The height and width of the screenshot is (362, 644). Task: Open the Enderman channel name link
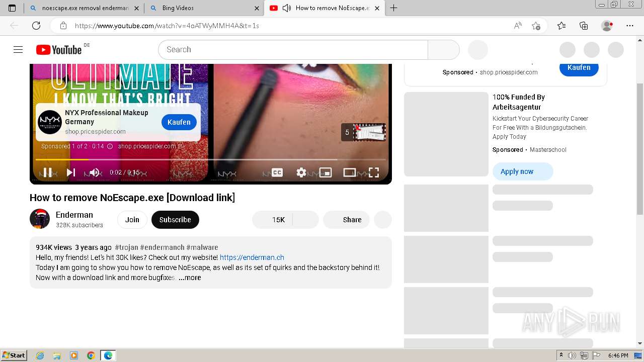coord(74,215)
